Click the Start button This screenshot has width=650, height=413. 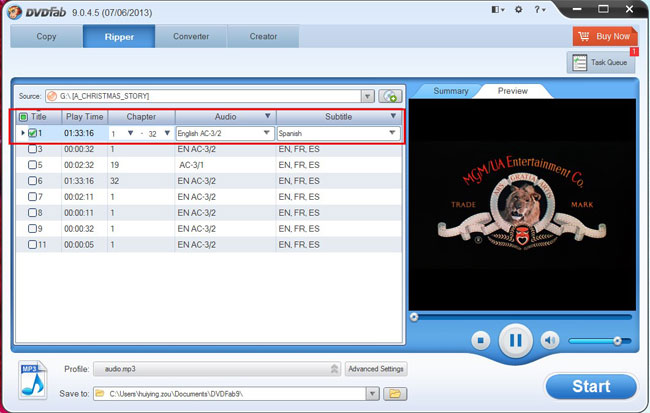(x=591, y=386)
